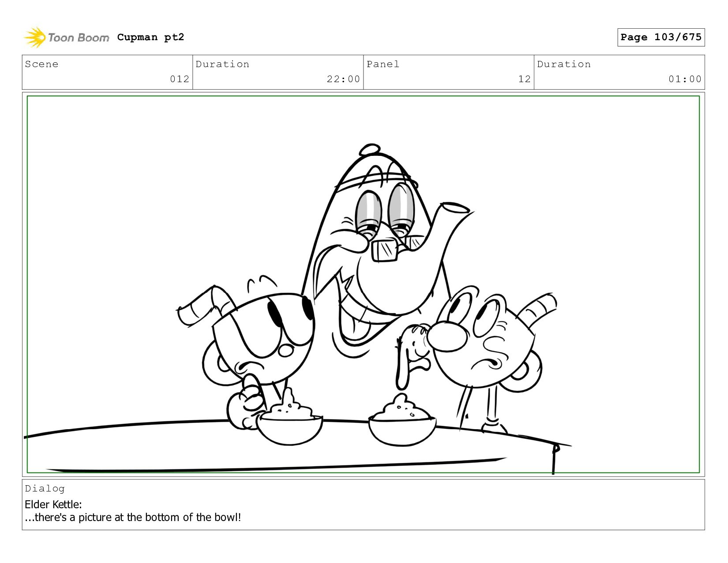Click the 'Elder Kettle:' speaker name
This screenshot has width=728, height=563.
coord(53,504)
